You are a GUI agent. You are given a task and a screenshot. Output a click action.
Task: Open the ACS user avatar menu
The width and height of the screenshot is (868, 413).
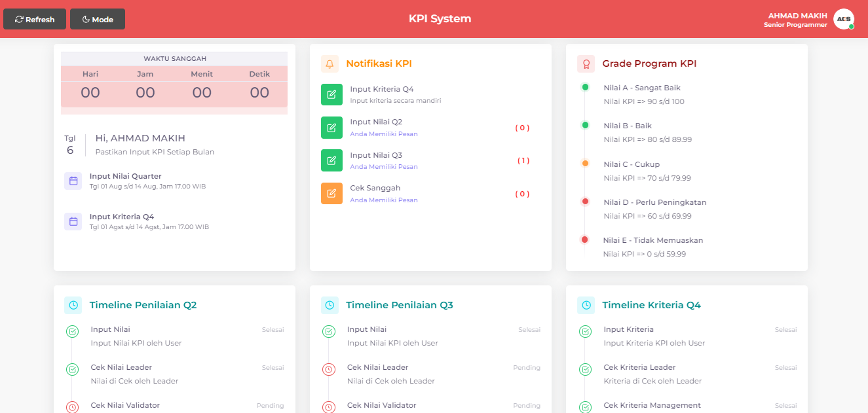pos(844,19)
